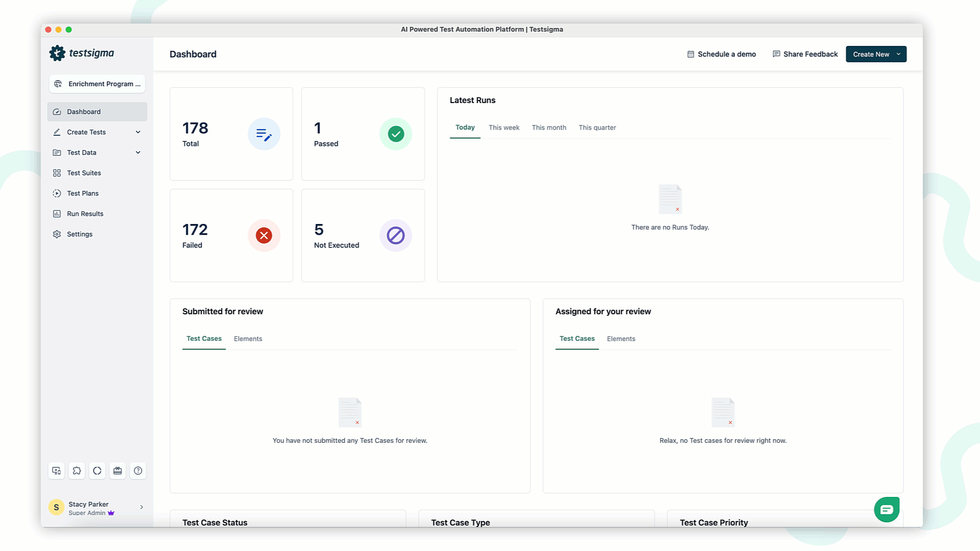Open the test lab devices icon at sidebar bottom
Viewport: 980px width, 551px height.
(x=57, y=471)
